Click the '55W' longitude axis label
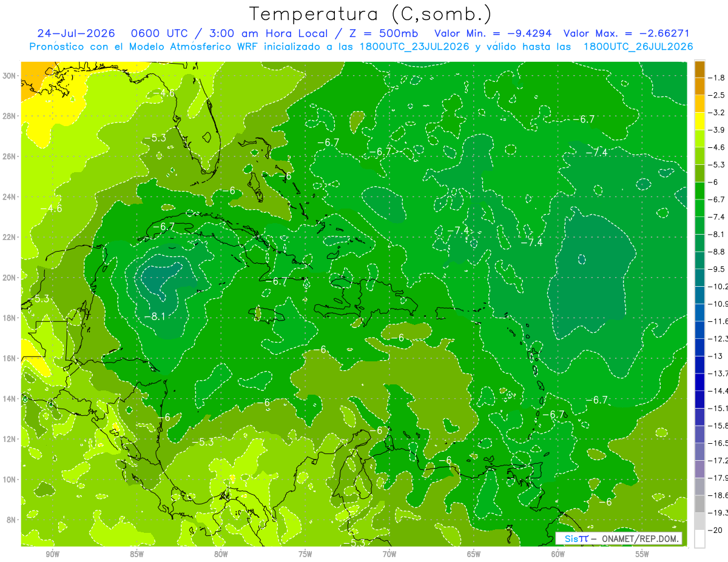Screen dimensions: 728x562 click(x=642, y=555)
